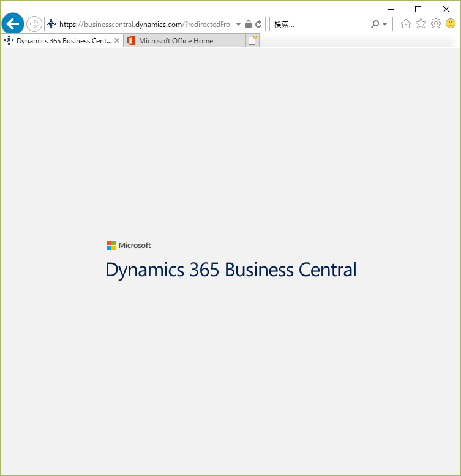
Task: Click the forward navigation arrow
Action: click(x=34, y=24)
